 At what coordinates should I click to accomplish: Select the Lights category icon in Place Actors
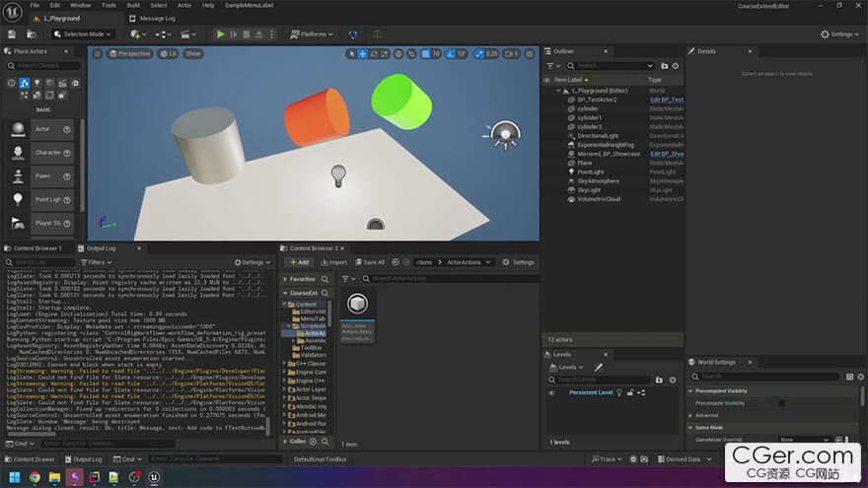pos(37,83)
